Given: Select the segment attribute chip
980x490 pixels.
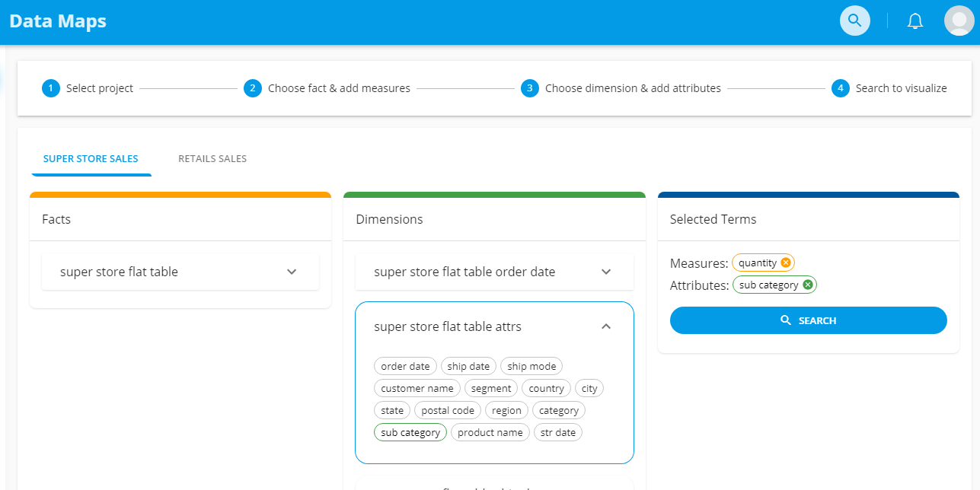Looking at the screenshot, I should pyautogui.click(x=491, y=388).
